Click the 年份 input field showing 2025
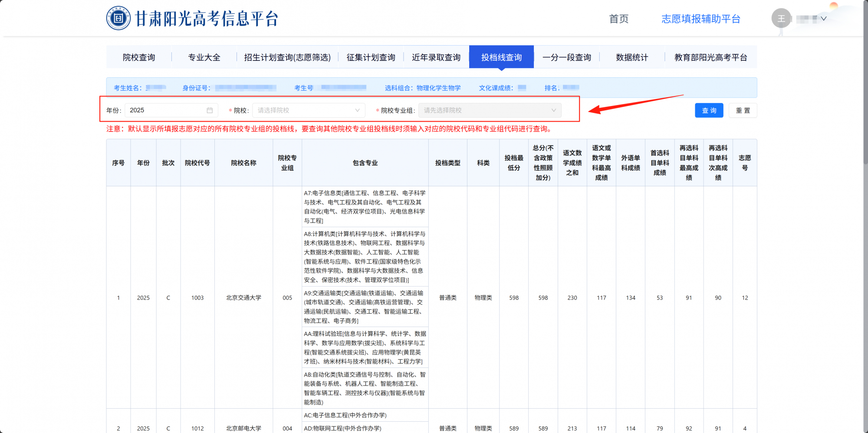This screenshot has width=868, height=433. click(165, 110)
